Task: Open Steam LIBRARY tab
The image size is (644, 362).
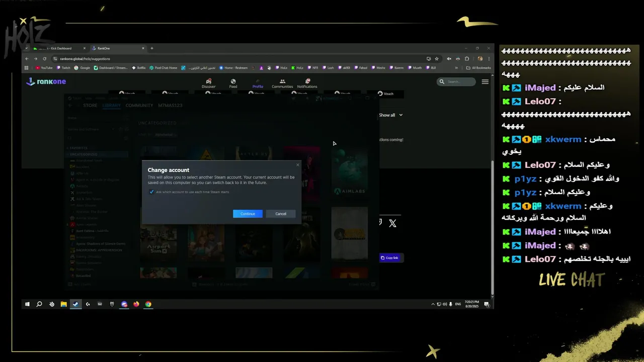Action: 111,106
